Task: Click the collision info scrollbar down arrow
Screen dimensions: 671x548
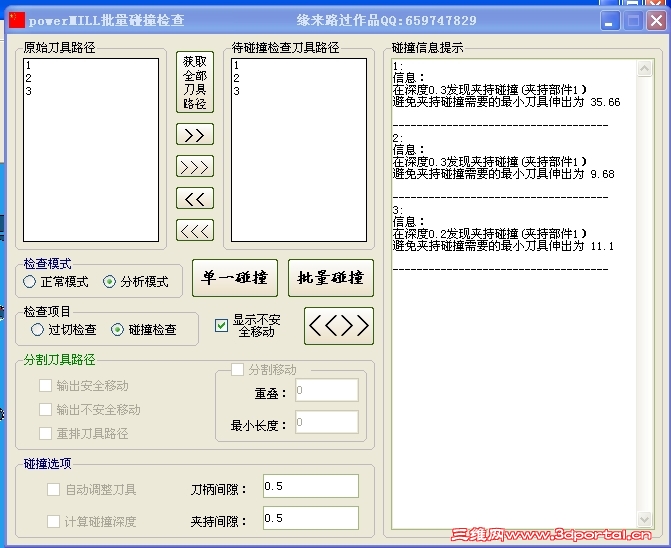Action: [x=644, y=519]
